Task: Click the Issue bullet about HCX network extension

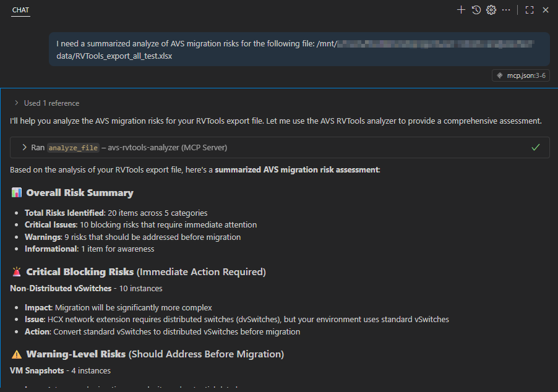Action: (x=237, y=320)
